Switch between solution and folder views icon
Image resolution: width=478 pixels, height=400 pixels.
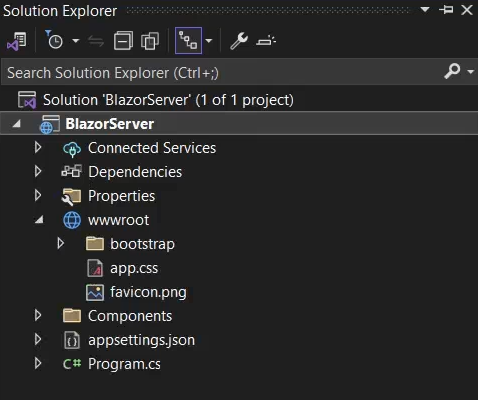tap(17, 41)
